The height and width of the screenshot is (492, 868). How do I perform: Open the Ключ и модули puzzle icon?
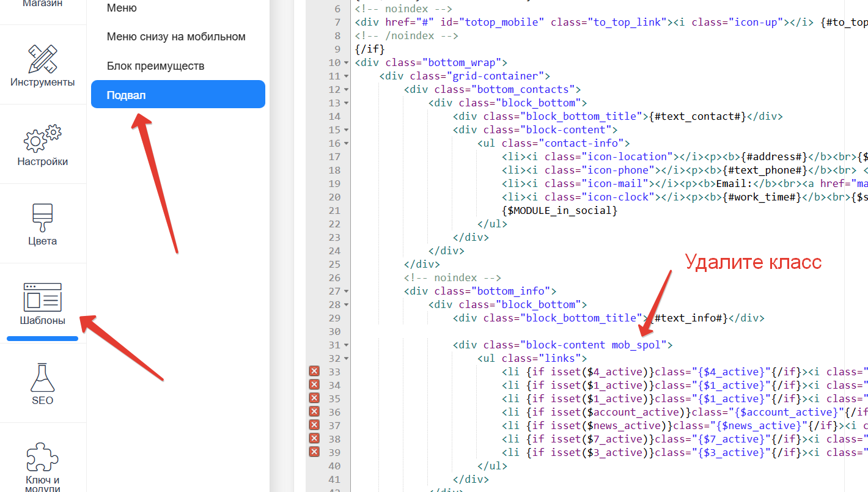tap(43, 457)
